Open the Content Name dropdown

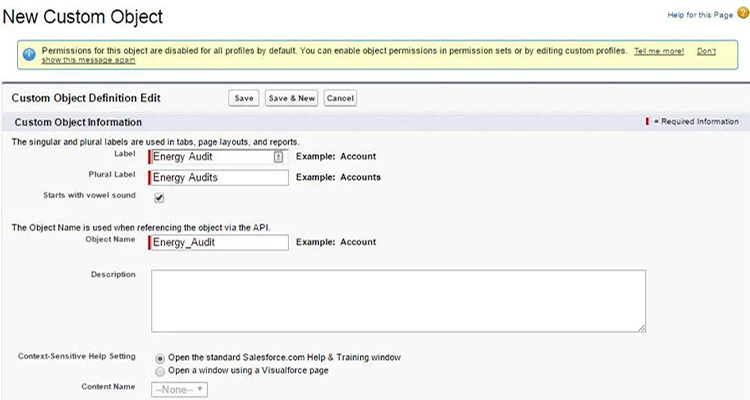pyautogui.click(x=179, y=389)
